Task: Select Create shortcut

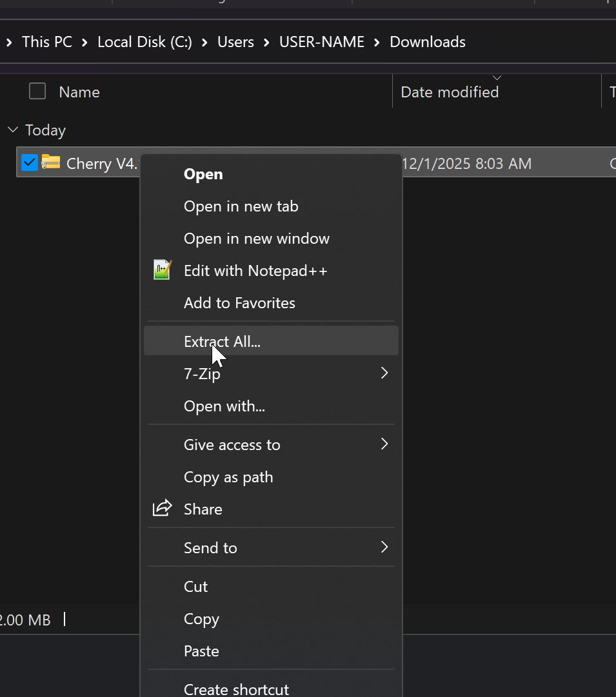Action: 236,689
